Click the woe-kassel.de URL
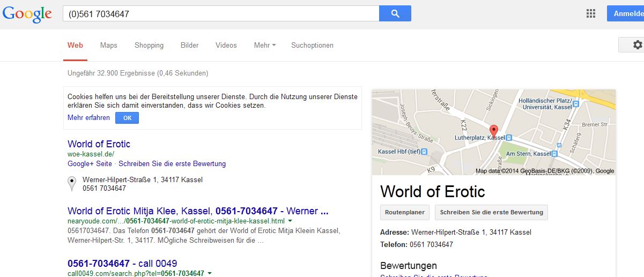 coord(91,154)
